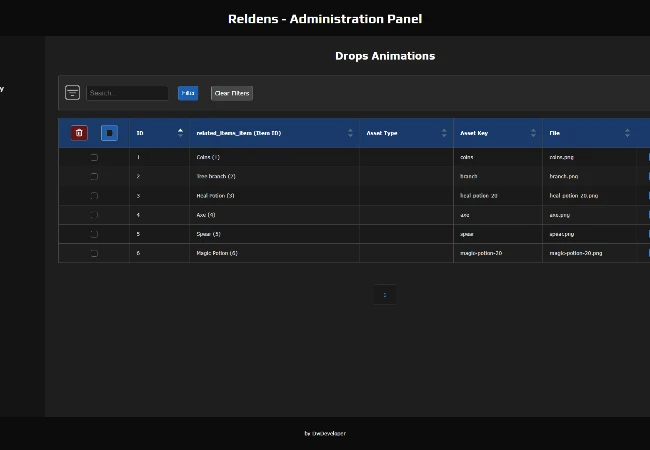Check the checkbox for Spear (5) row

coord(94,234)
